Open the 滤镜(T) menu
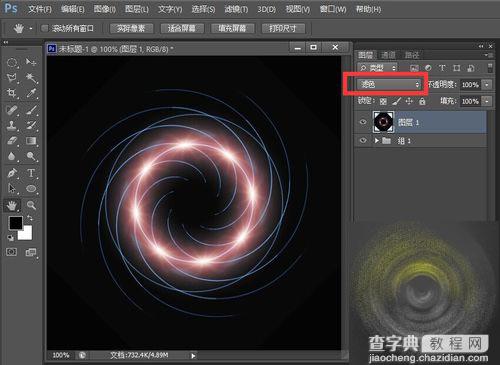 [236, 9]
